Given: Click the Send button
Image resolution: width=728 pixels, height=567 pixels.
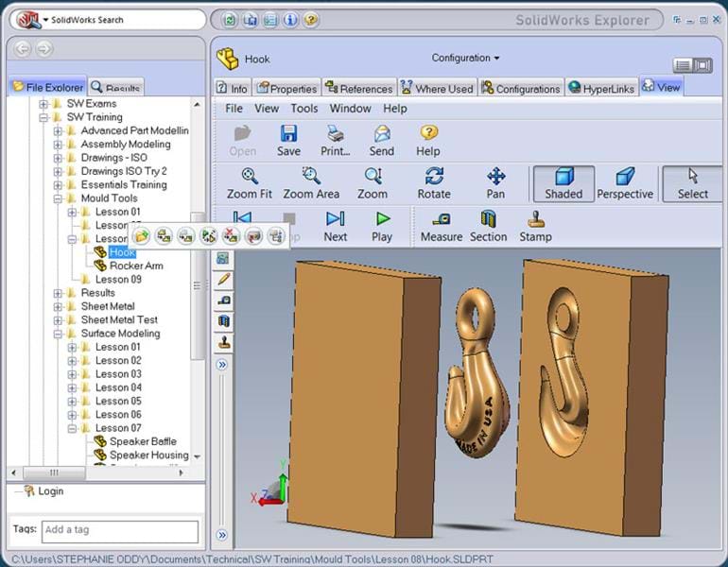Looking at the screenshot, I should pyautogui.click(x=382, y=140).
